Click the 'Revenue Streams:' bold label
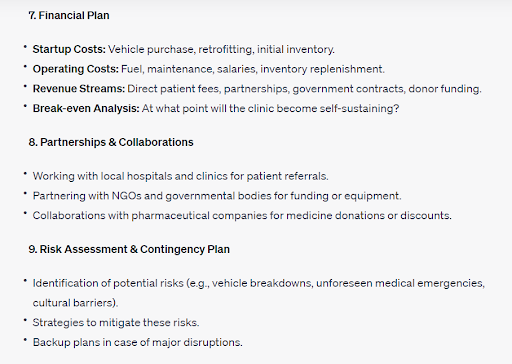Image resolution: width=512 pixels, height=364 pixels. tap(79, 89)
